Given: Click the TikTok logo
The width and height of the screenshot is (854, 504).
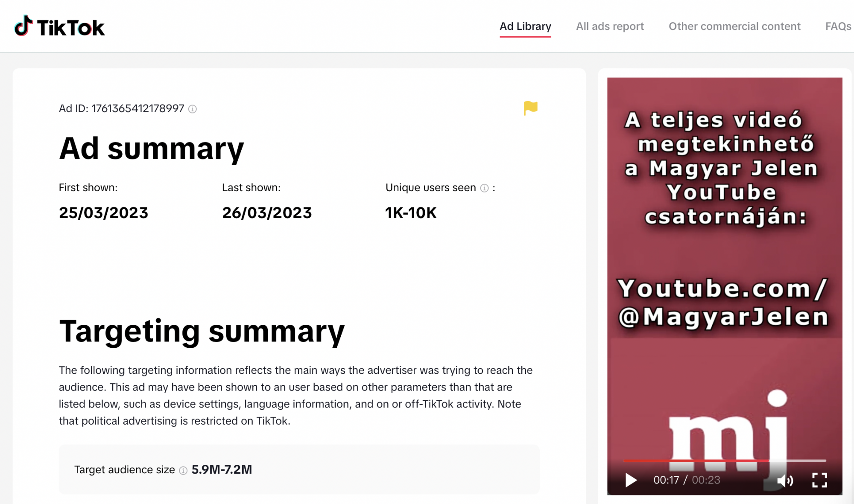Looking at the screenshot, I should pos(59,26).
